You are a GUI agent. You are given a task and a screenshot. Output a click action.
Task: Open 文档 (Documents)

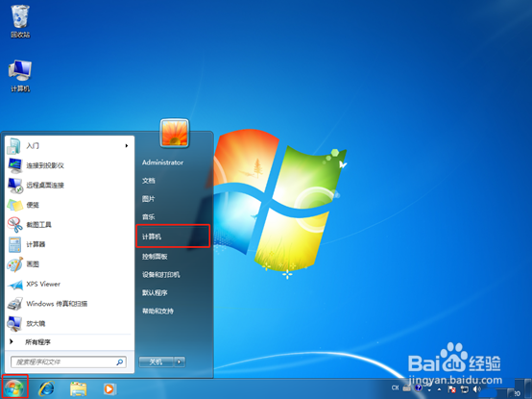click(x=149, y=181)
